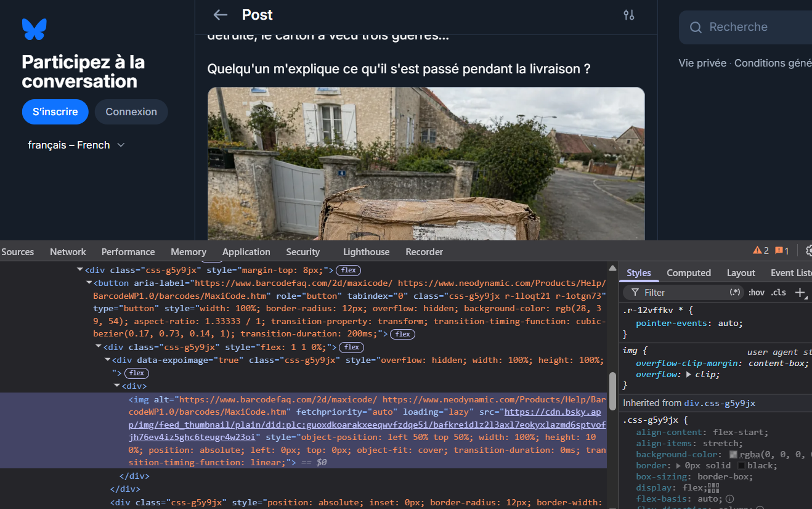Toggle regex (.*) option in Styles filter
Screen dimensions: 812x509
(x=735, y=292)
